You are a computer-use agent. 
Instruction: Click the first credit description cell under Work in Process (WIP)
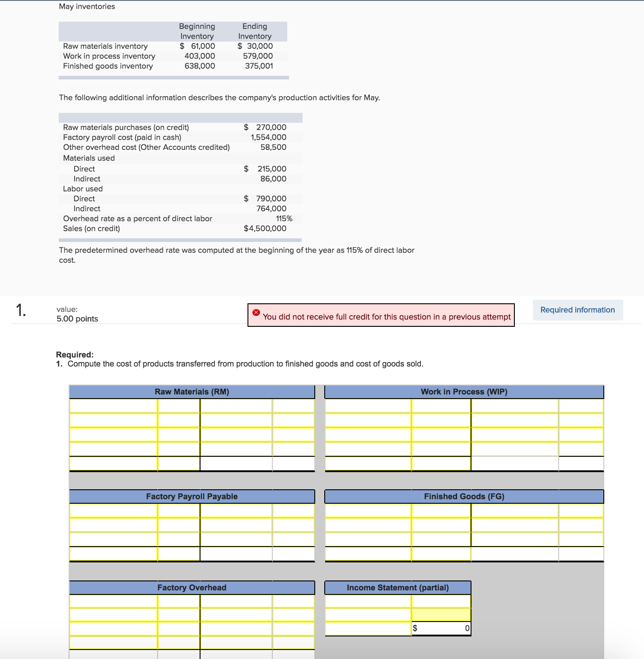(x=515, y=406)
